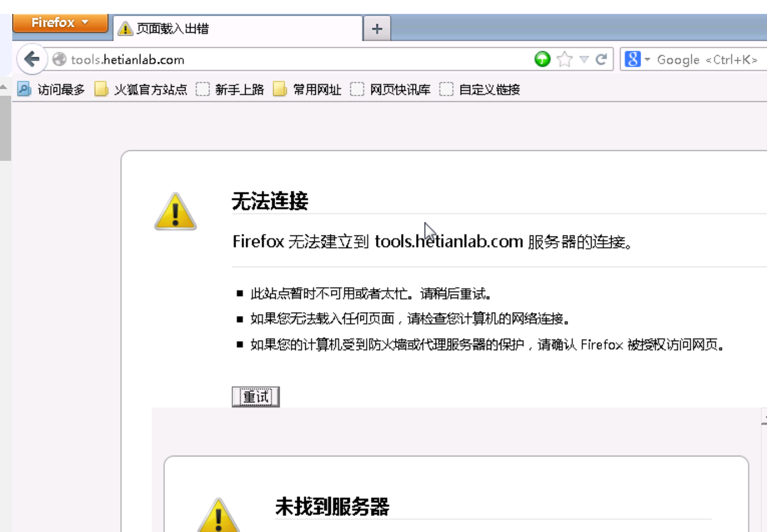Click the 重试 retry button

pos(256,397)
